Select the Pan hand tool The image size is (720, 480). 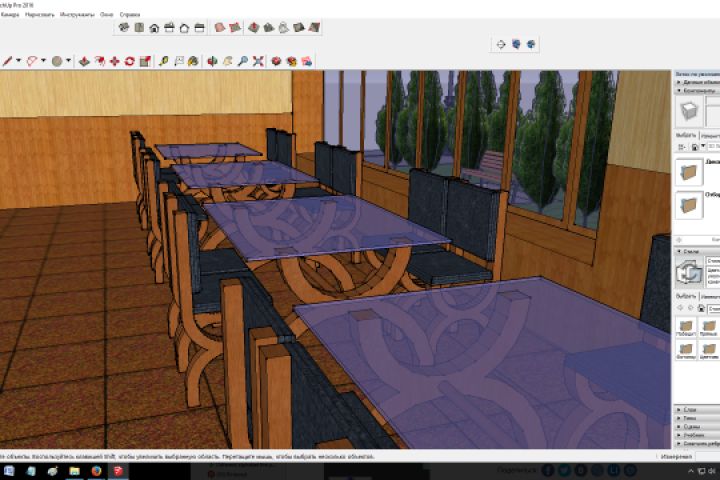click(x=228, y=61)
